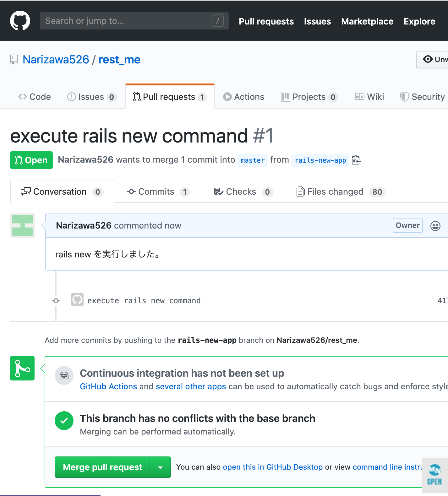Open the execute rails new command commit

pos(144,300)
